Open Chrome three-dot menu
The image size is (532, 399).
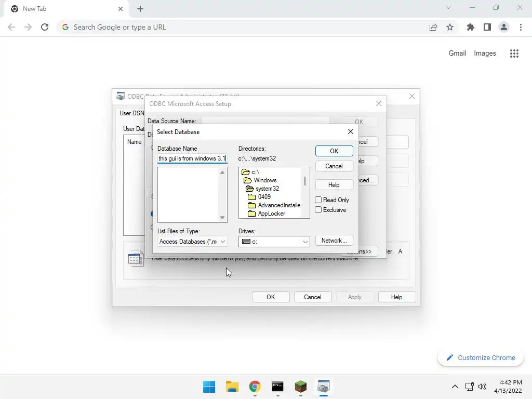[521, 27]
